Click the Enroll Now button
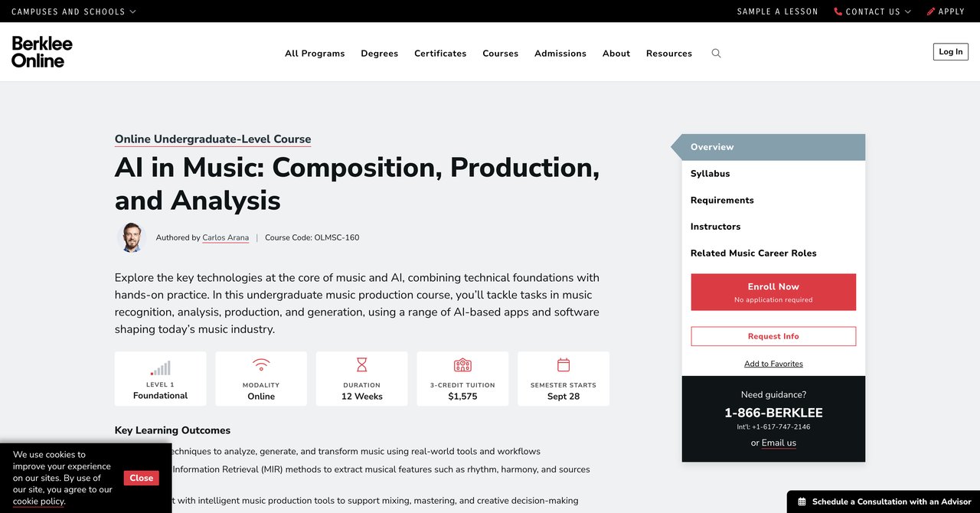 click(773, 292)
